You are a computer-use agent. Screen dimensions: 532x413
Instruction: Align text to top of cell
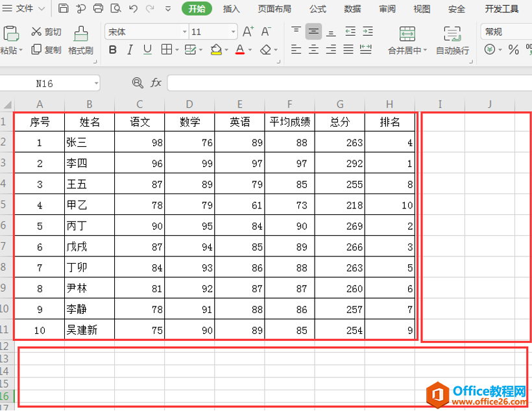tap(296, 32)
